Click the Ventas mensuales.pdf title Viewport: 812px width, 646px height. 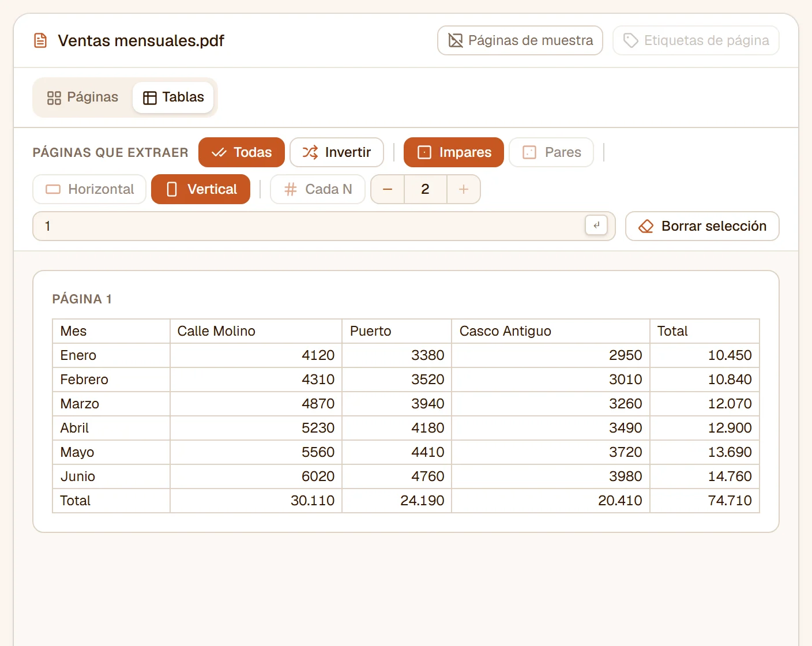click(141, 40)
